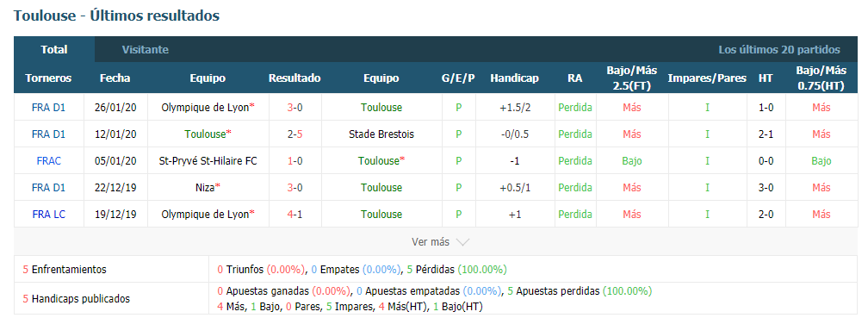Image resolution: width=868 pixels, height=318 pixels.
Task: View the 2-5 match result
Action: [294, 134]
